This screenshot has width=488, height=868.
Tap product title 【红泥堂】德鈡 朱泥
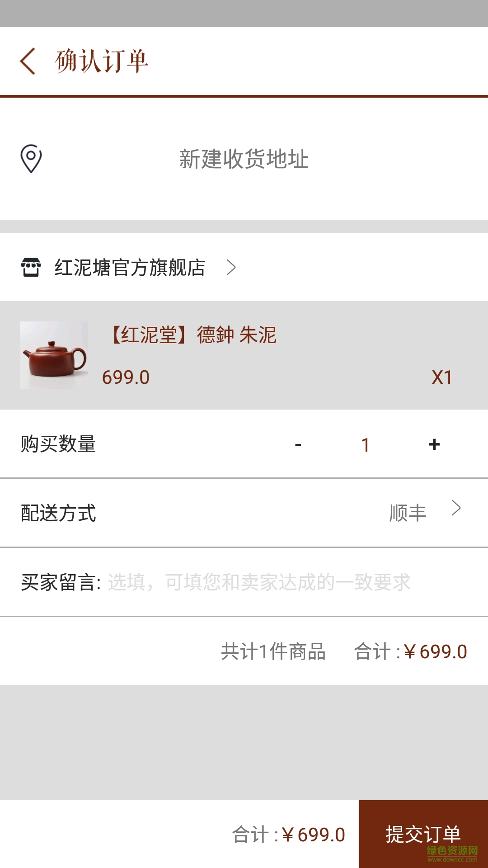[x=192, y=335]
